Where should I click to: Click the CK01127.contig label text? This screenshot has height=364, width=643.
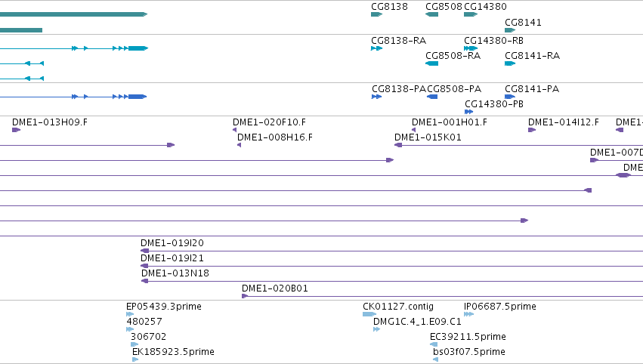[397, 307]
